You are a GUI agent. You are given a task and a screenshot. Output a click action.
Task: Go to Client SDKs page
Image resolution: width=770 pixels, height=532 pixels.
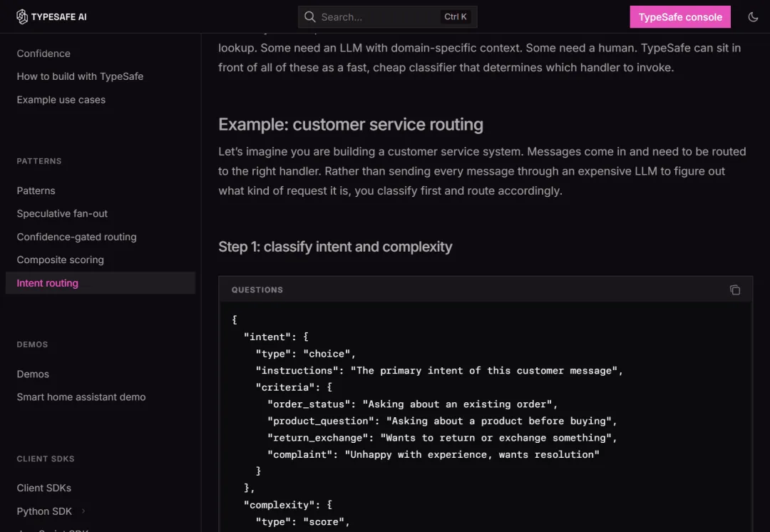pos(44,488)
